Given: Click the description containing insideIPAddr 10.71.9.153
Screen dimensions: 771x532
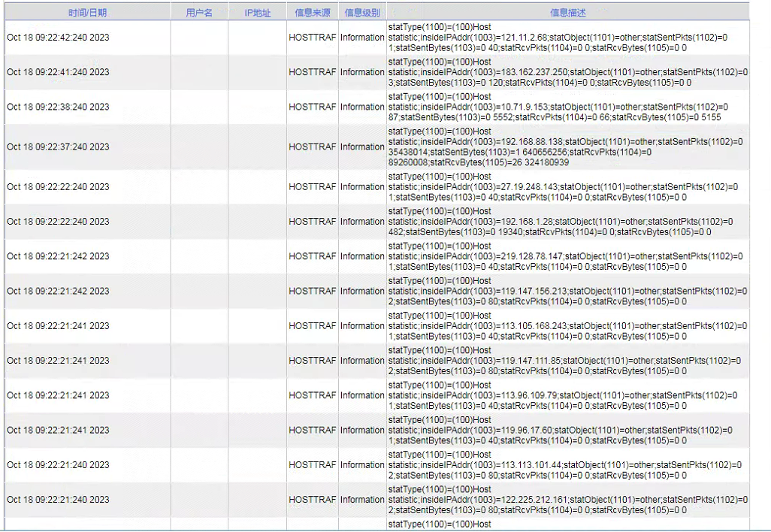Looking at the screenshot, I should click(x=558, y=107).
